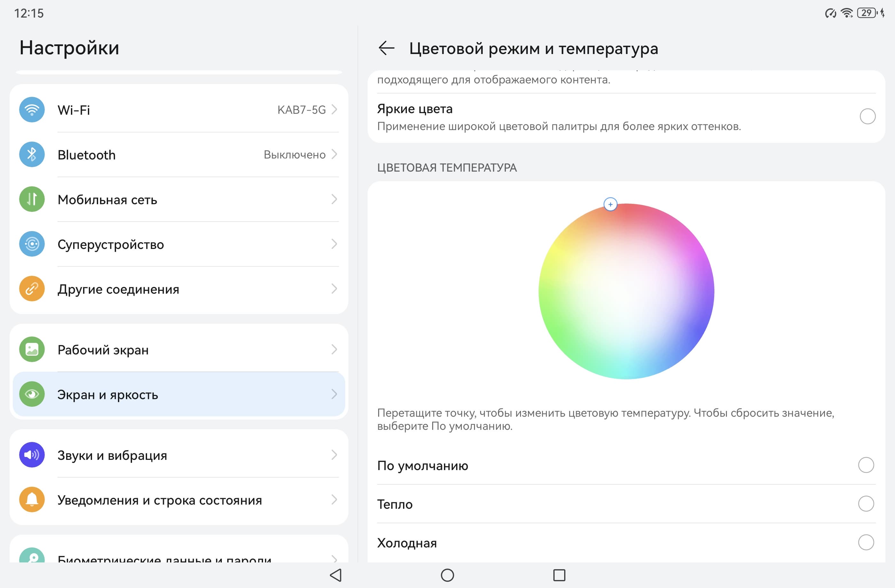Tap the Суперустройство icon
The height and width of the screenshot is (588, 895).
pos(32,244)
